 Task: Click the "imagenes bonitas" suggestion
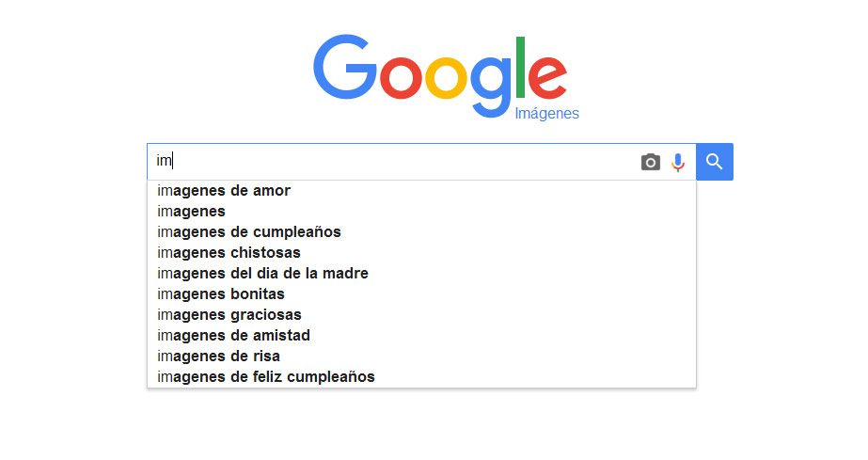[222, 294]
